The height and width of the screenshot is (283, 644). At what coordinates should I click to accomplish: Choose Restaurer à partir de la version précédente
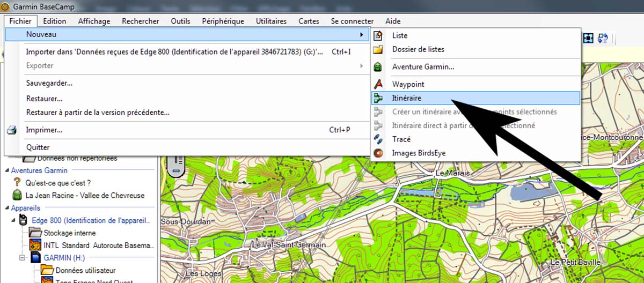coord(187,113)
